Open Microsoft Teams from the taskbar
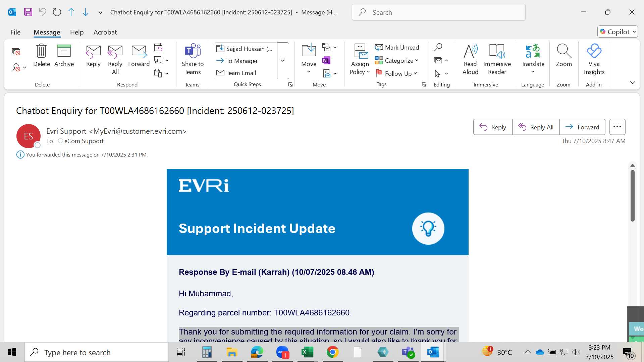644x362 pixels. 408,352
